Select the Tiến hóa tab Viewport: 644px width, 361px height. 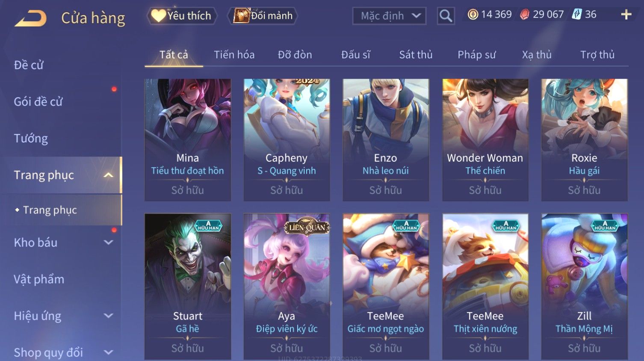click(x=234, y=55)
